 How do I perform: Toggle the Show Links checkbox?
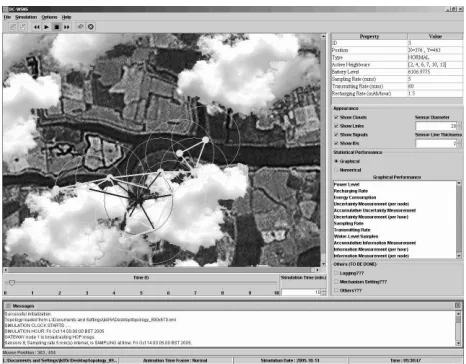336,126
